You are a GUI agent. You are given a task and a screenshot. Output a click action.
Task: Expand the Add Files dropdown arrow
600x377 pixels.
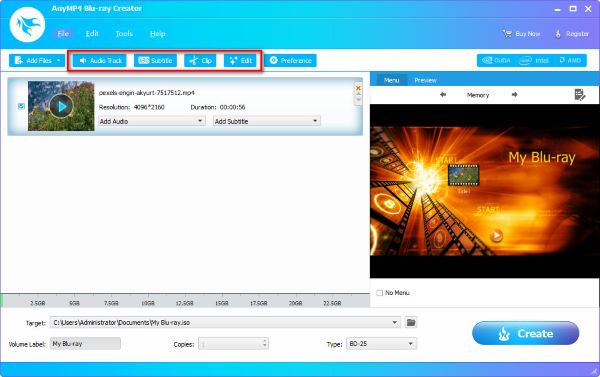[x=59, y=60]
